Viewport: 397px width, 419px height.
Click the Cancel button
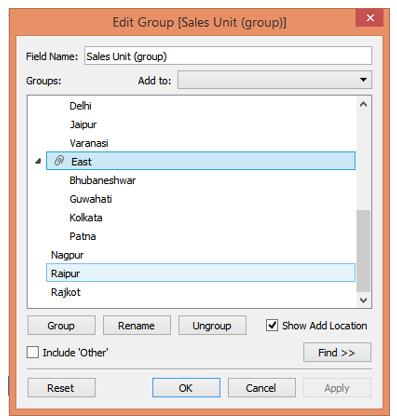(262, 388)
